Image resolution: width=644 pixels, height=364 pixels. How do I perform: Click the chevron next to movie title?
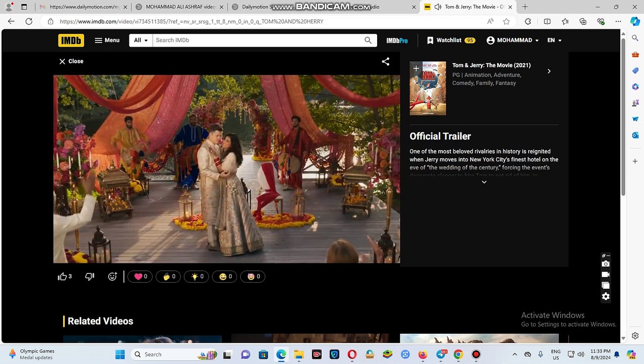(x=549, y=71)
